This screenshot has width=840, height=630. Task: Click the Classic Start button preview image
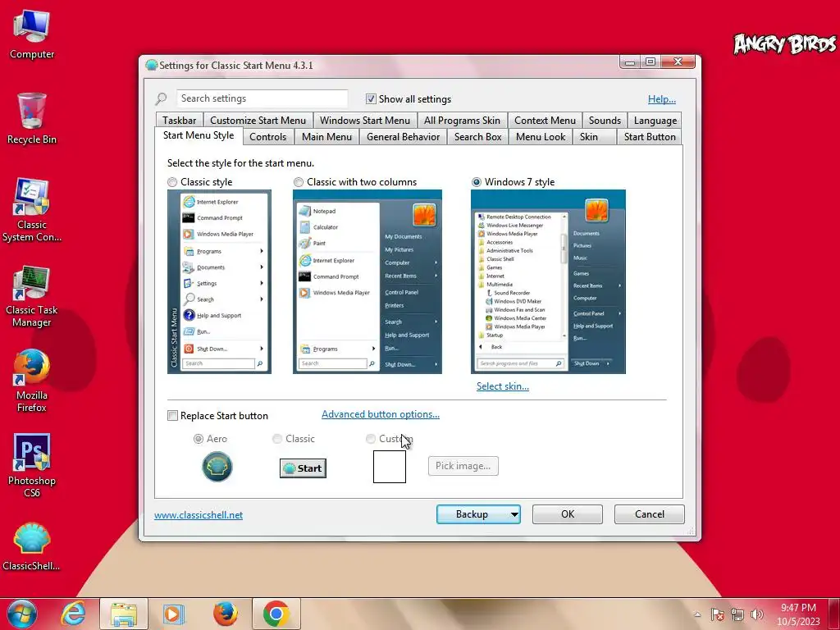click(303, 468)
